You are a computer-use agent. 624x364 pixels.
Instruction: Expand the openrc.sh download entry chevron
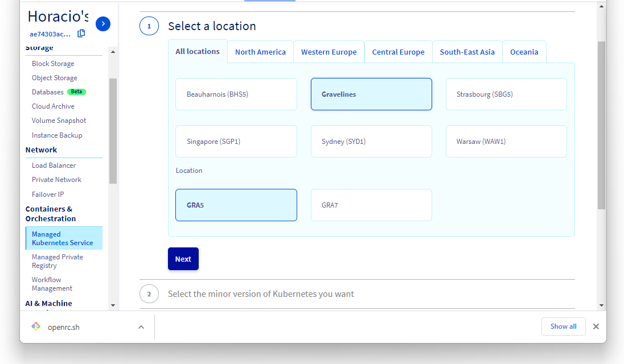141,327
